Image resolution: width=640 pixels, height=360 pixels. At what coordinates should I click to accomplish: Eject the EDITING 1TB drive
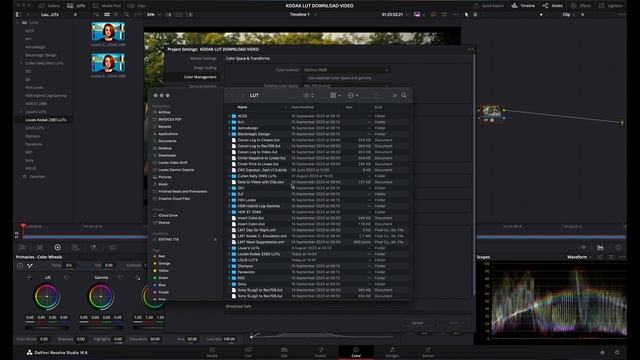pyautogui.click(x=216, y=240)
